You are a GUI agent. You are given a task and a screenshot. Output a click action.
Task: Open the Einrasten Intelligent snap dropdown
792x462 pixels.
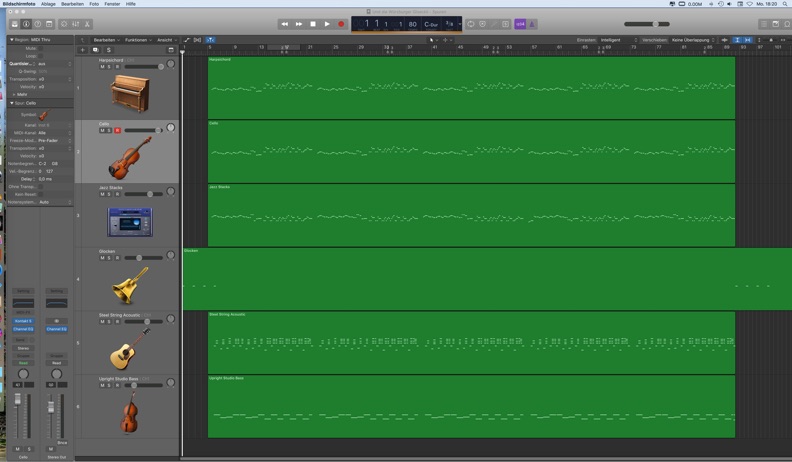click(619, 40)
